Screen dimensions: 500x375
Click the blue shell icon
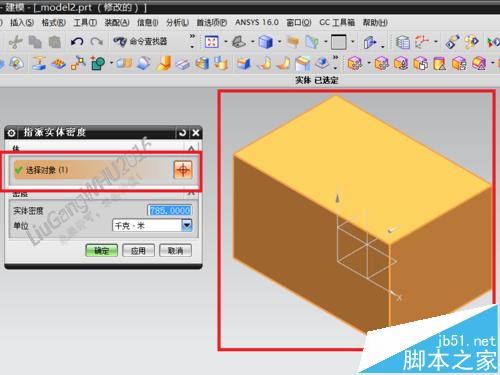coord(143,63)
